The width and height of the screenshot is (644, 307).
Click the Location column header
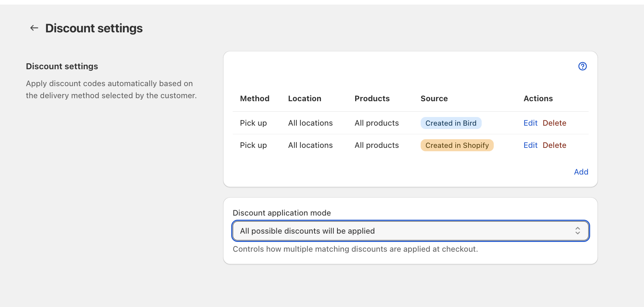tap(305, 99)
